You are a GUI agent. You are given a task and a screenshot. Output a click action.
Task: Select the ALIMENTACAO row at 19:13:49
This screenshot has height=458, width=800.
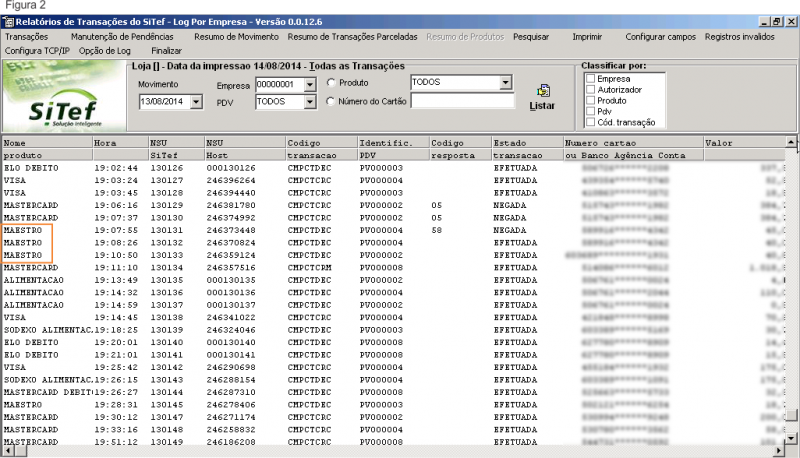393,280
